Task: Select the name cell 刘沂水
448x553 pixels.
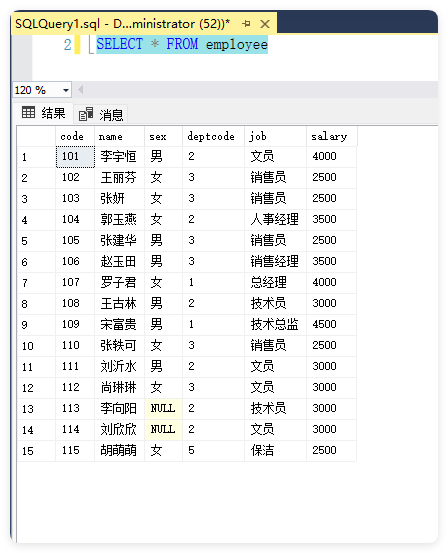Action: pos(119,366)
